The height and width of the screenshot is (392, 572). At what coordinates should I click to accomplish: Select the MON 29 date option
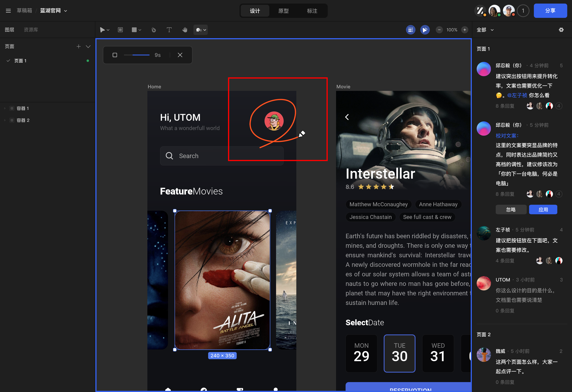pos(361,353)
